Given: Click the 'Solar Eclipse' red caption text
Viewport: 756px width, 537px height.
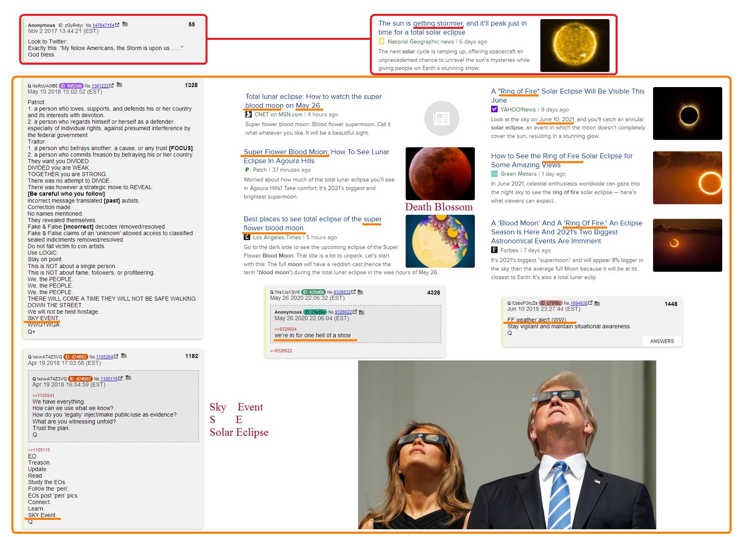Looking at the screenshot, I should (239, 432).
